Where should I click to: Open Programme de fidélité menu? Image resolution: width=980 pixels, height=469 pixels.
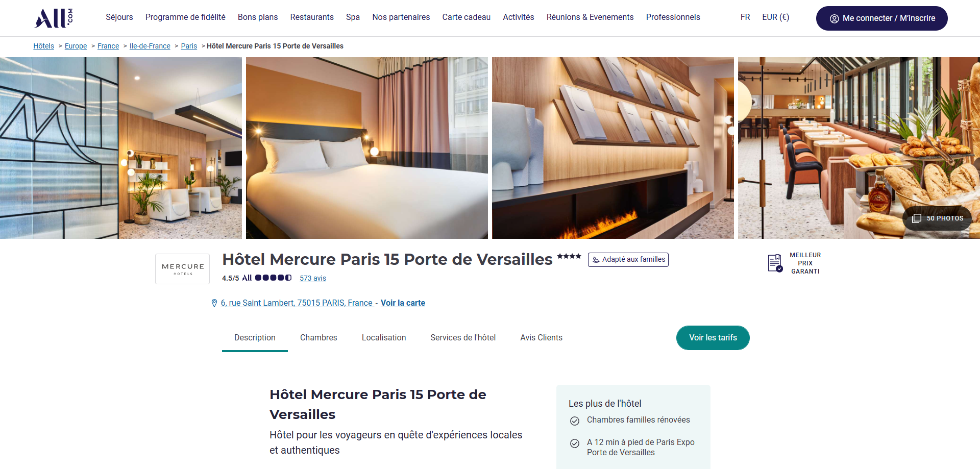point(185,17)
